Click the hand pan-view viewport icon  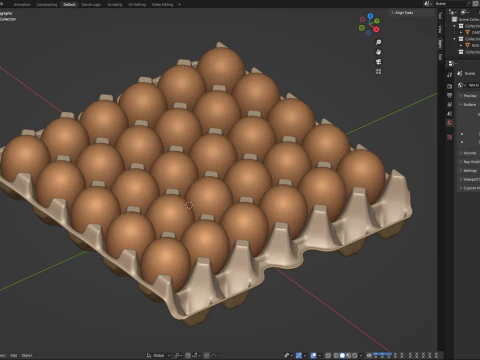click(x=378, y=52)
